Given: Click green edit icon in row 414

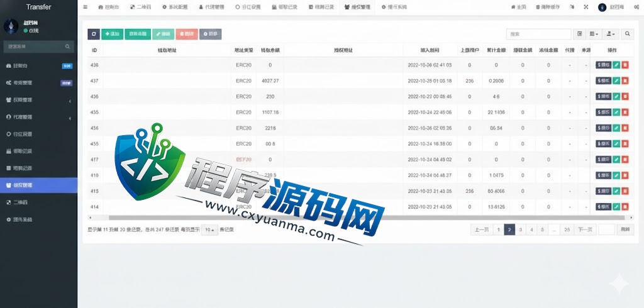Looking at the screenshot, I should point(616,207).
